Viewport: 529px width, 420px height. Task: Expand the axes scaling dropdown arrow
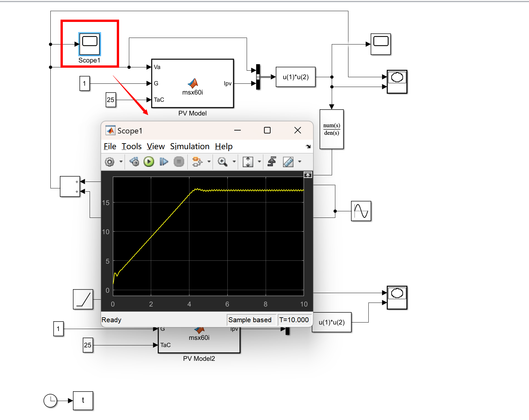(259, 162)
